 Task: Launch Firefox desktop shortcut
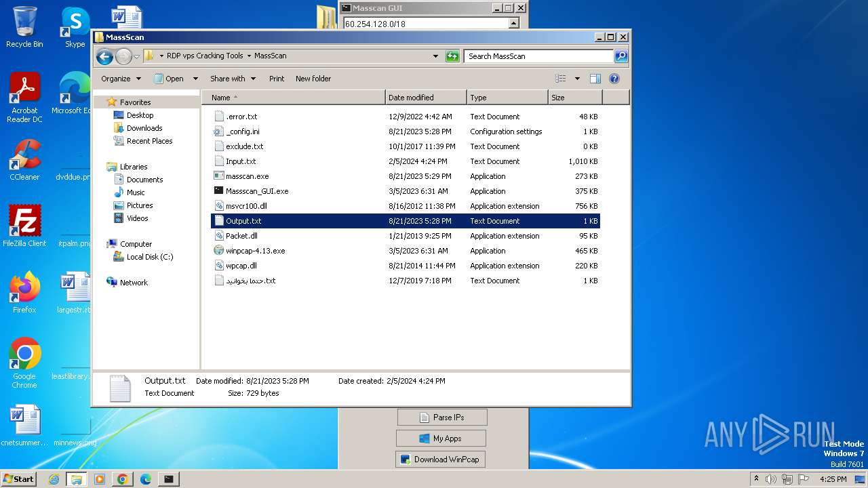24,293
